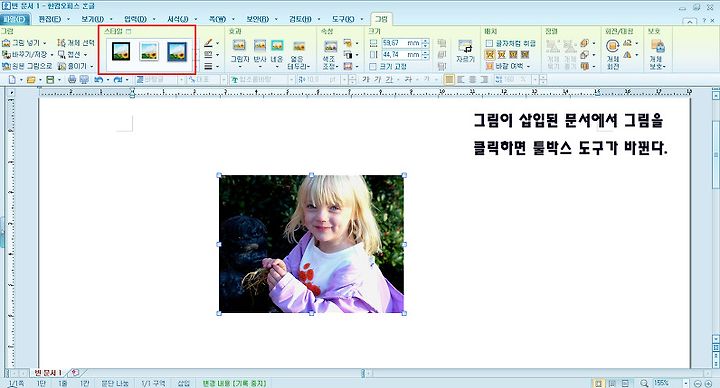Click the 변경 내용 track changes status text
Viewport: 720px width, 388px height.
coord(234,383)
